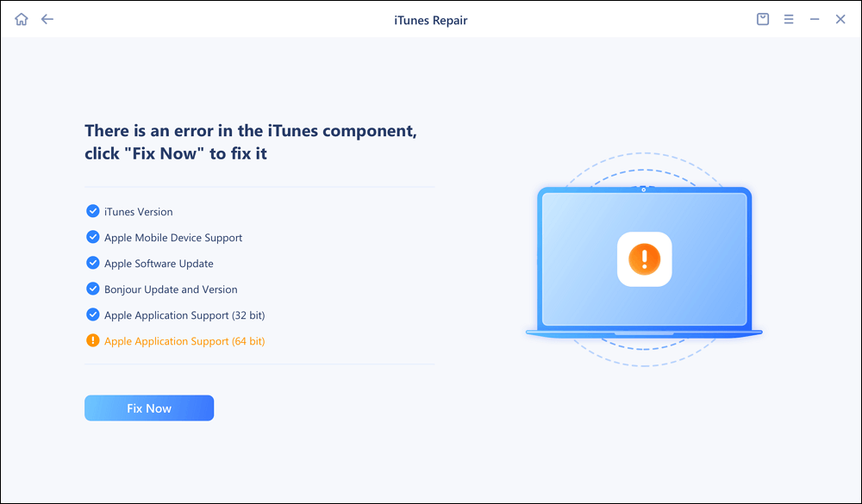Image resolution: width=862 pixels, height=504 pixels.
Task: Select "Apple Mobile Device Support" text
Action: 173,238
